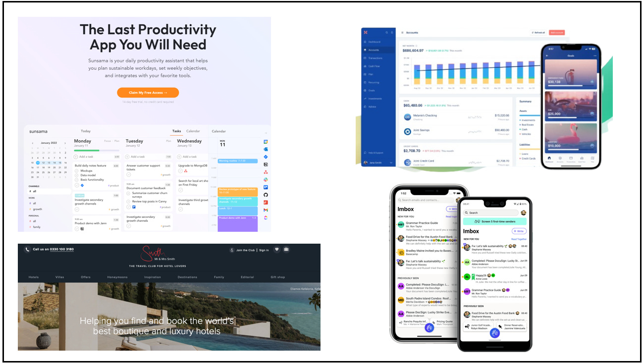This screenshot has width=644, height=364.
Task: Click progress bar on $30,138 goal card
Action: (x=571, y=86)
